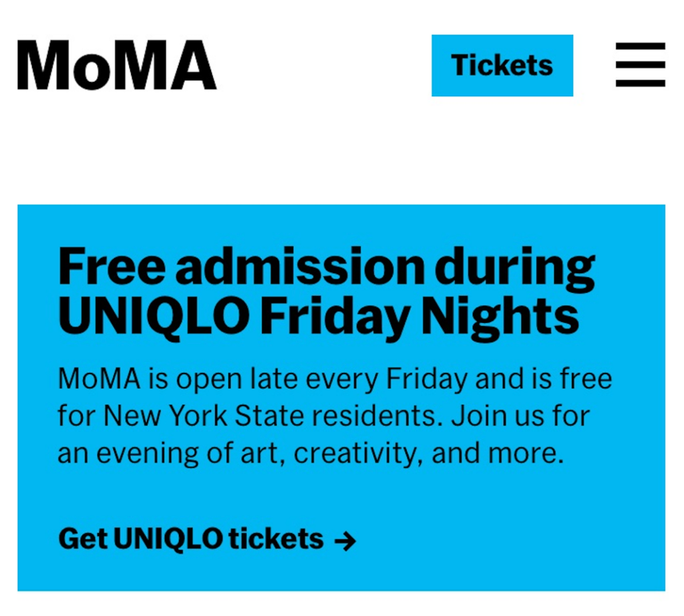684x616 pixels.
Task: Click 'creativity, and more.' in the banner
Action: (428, 454)
